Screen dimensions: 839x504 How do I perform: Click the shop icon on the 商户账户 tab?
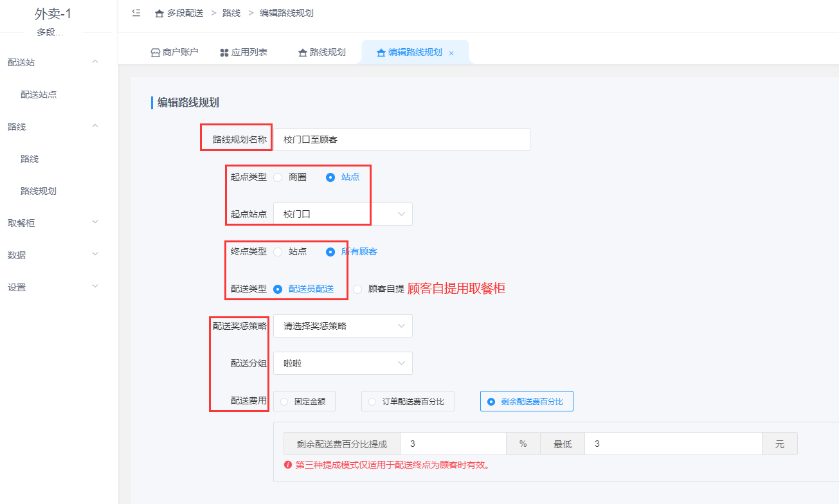[x=155, y=53]
